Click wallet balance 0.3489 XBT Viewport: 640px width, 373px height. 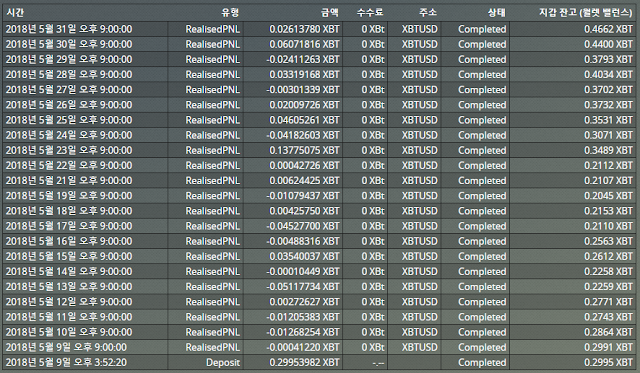click(x=609, y=150)
